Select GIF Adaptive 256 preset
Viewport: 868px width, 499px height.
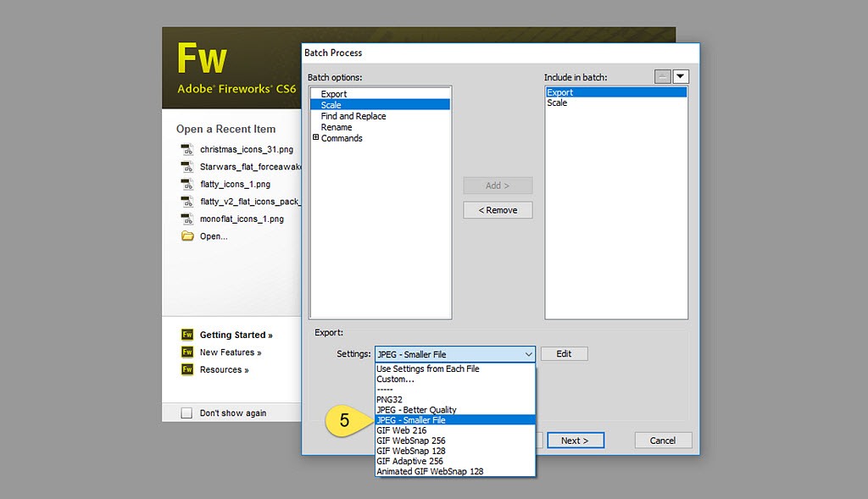[455, 462]
